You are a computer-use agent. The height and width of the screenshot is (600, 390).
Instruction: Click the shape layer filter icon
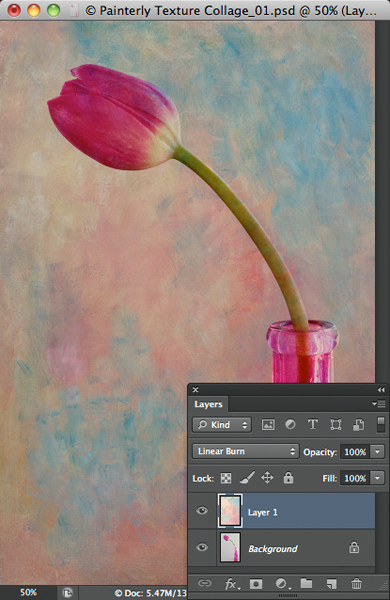coord(336,425)
